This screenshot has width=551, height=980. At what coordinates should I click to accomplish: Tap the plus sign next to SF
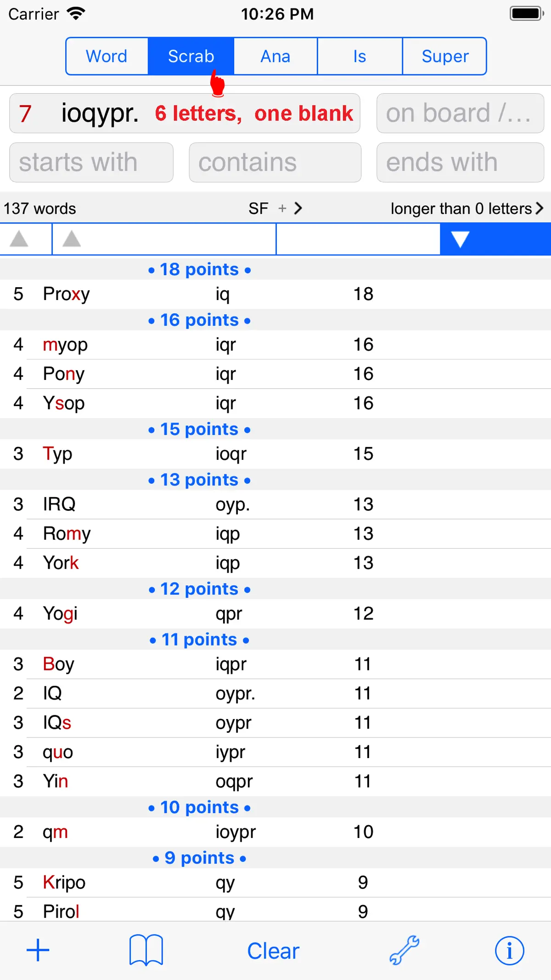point(282,209)
